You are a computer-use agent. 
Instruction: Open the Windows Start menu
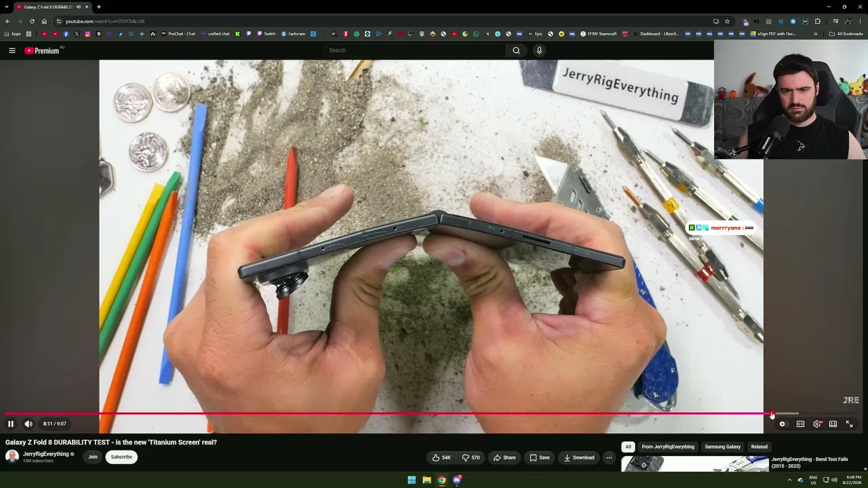(412, 480)
